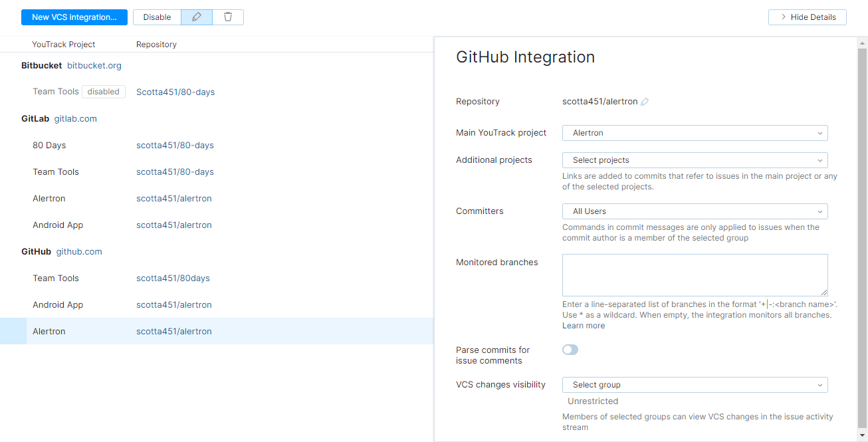Click the New VCS integration button
This screenshot has height=442, width=868.
[x=74, y=17]
